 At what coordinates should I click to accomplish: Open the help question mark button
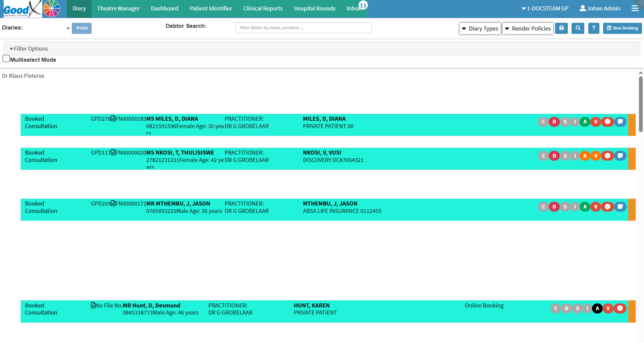594,28
